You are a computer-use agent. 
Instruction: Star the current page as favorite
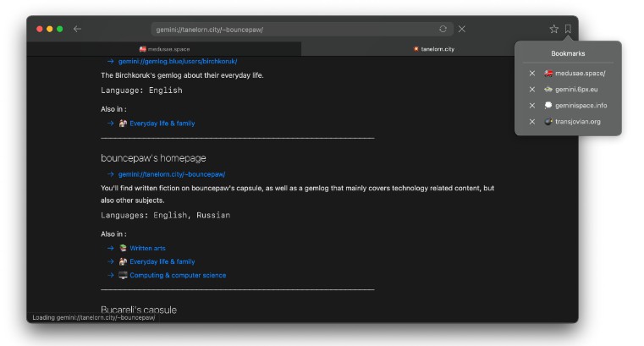pos(553,29)
